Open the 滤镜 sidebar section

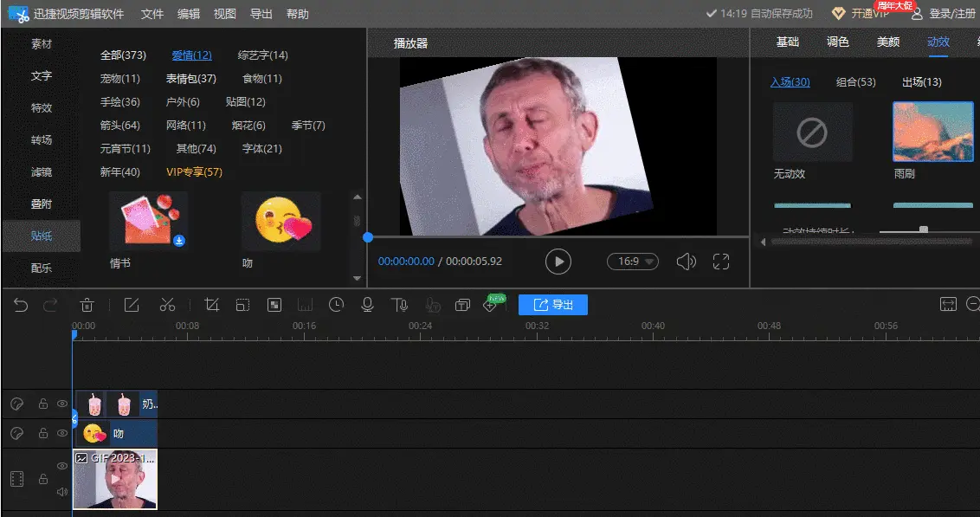tap(42, 172)
